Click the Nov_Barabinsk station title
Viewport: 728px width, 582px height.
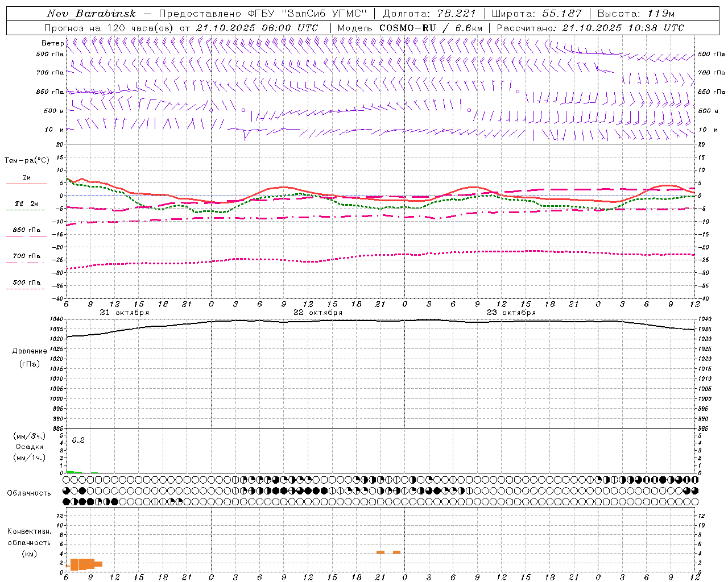coord(91,14)
